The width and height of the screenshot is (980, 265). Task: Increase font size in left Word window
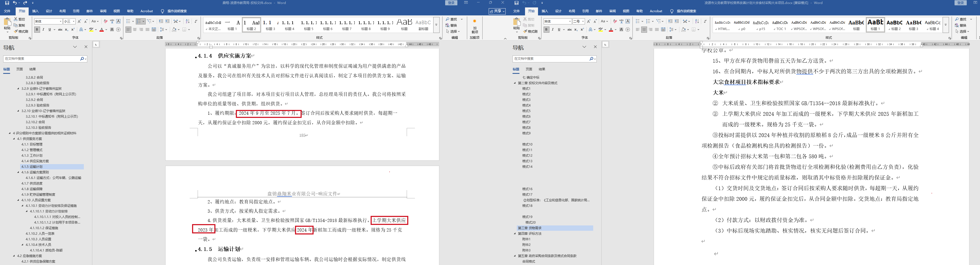click(79, 21)
